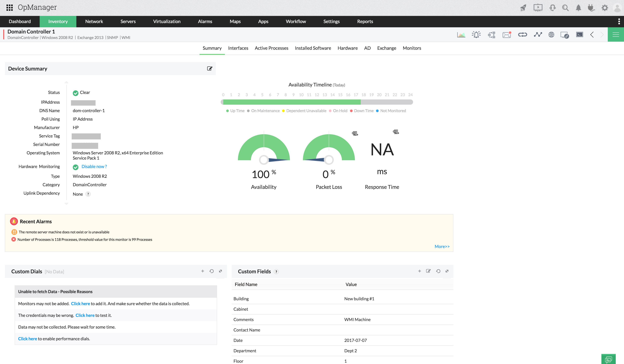The width and height of the screenshot is (624, 364).
Task: Expand the apps grid launcher
Action: point(9,7)
